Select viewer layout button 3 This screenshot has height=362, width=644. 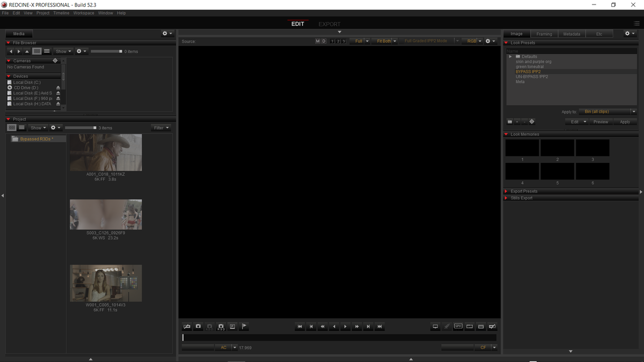[x=344, y=41]
